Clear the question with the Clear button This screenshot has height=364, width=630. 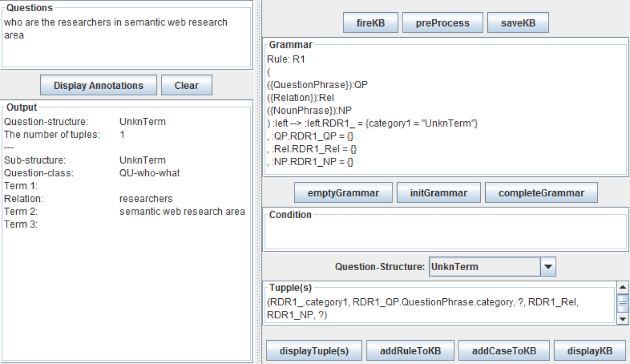tap(187, 85)
